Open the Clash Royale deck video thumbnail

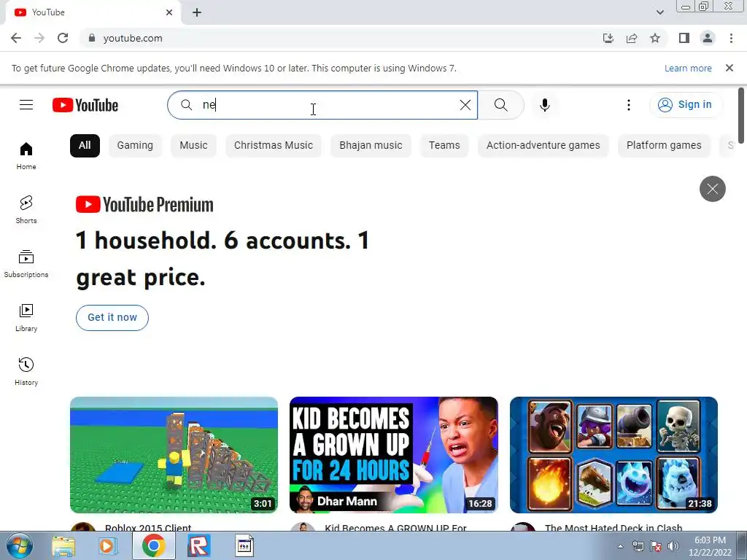click(x=614, y=455)
